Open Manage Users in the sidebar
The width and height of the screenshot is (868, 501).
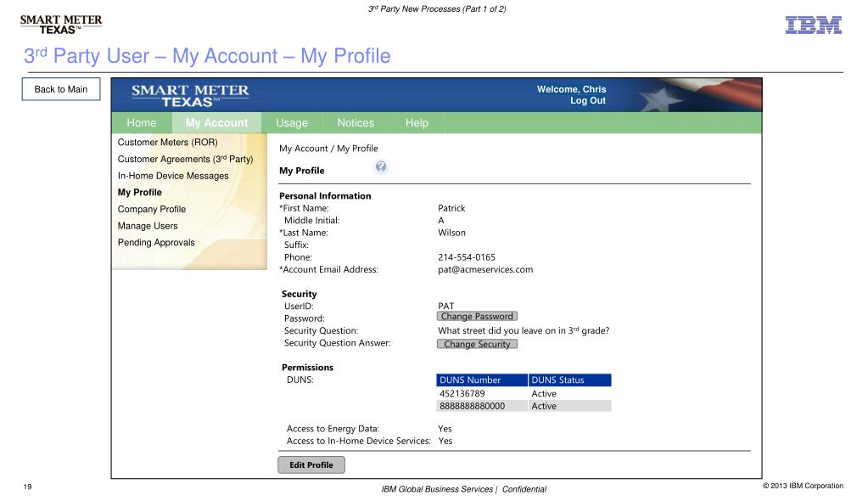point(148,226)
